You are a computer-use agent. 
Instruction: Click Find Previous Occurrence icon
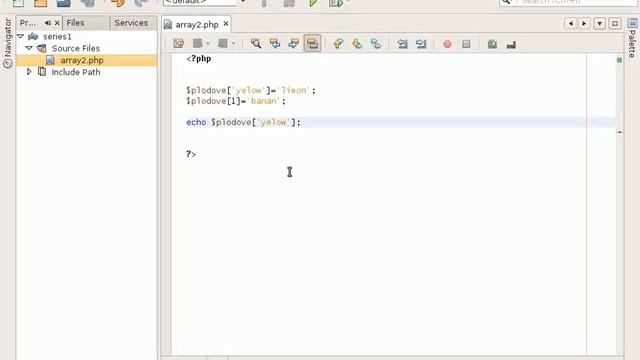(275, 44)
